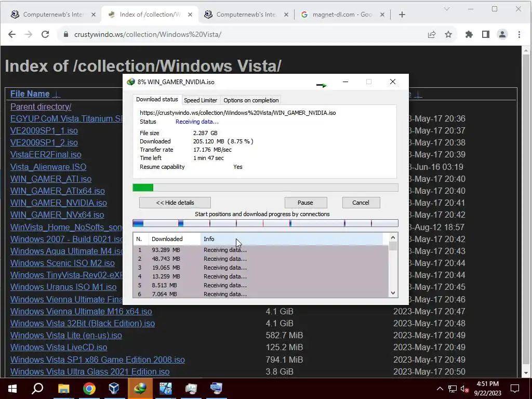The width and height of the screenshot is (532, 399).
Task: Open Google Chrome from the taskbar
Action: click(89, 389)
